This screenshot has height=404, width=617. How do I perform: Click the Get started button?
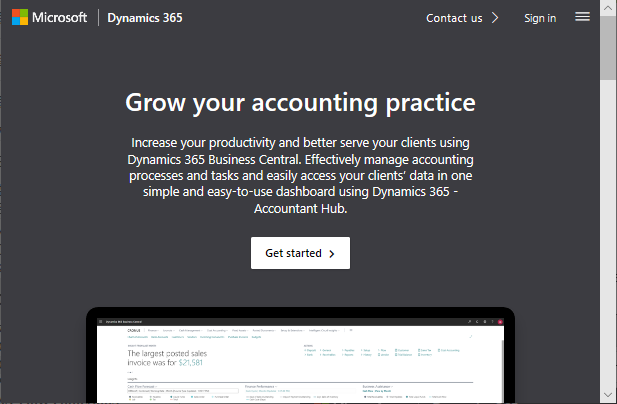click(300, 253)
